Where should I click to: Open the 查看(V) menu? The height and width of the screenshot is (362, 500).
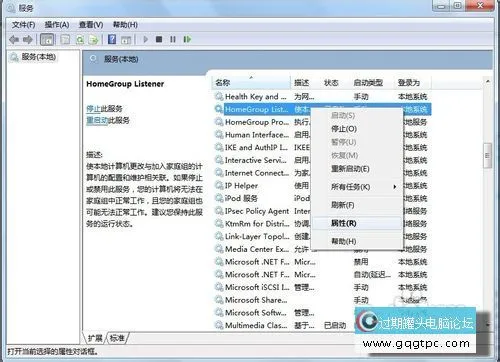click(91, 25)
